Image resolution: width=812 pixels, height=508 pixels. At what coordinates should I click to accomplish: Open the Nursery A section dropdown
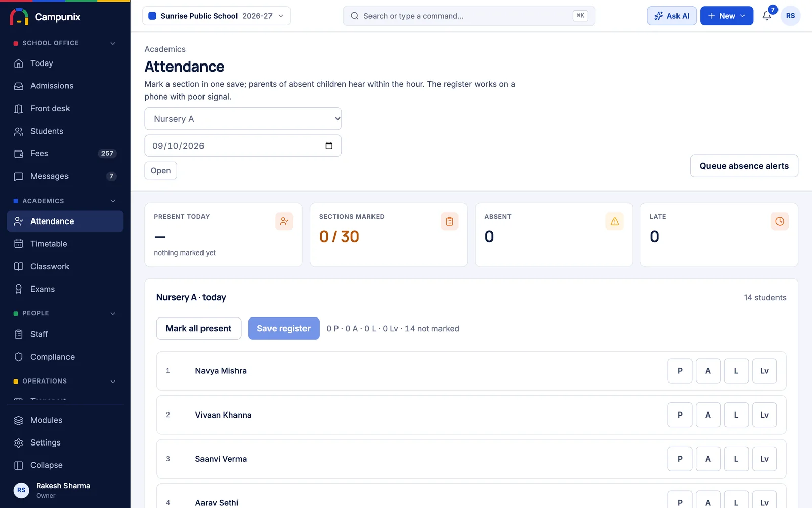coord(243,118)
